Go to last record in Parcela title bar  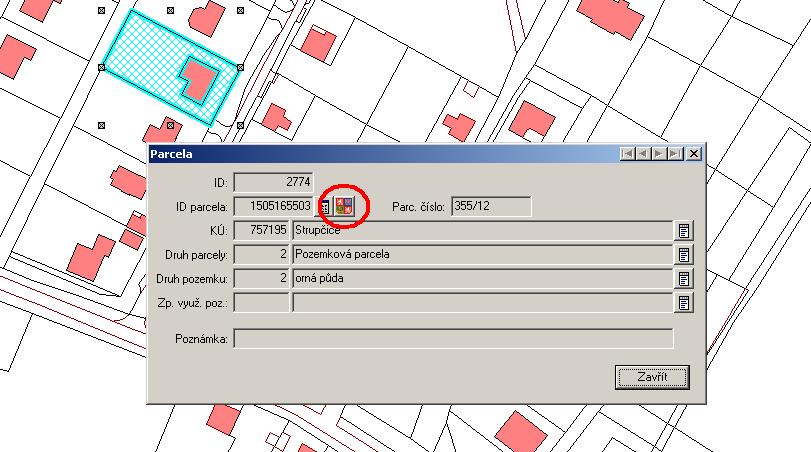(675, 154)
